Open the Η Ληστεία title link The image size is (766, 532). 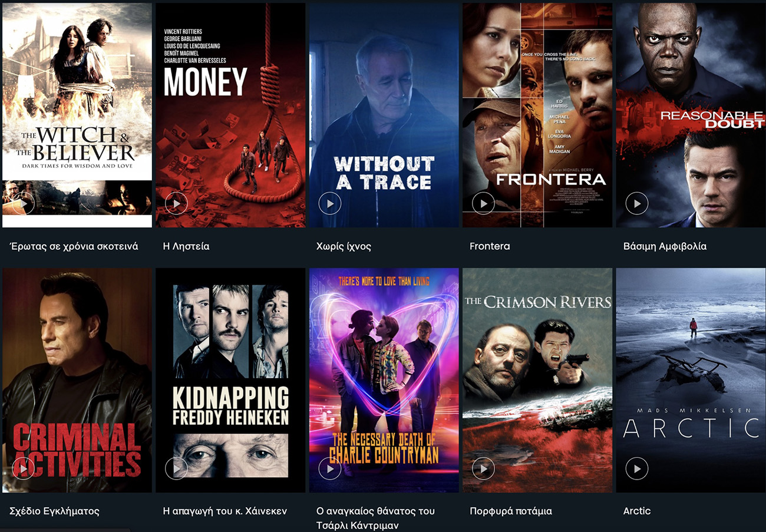tap(186, 246)
